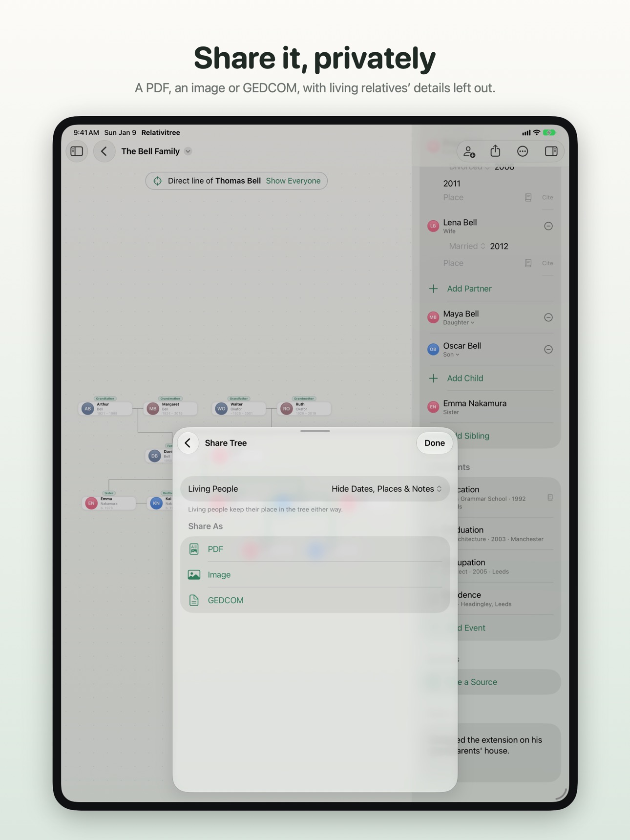Click Cite next to Lena Bell's marriage place
630x840 pixels.
coord(547,263)
